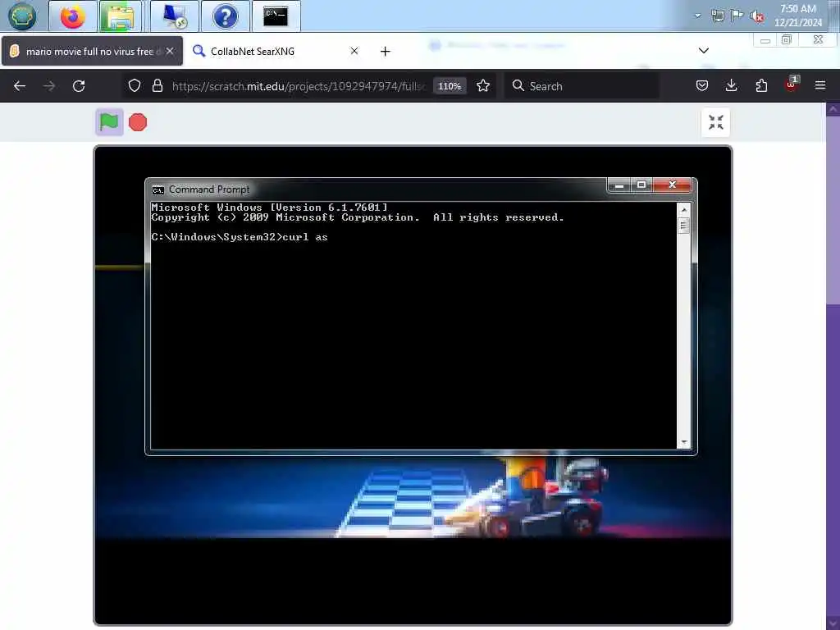Focus the Firefox Search box
The height and width of the screenshot is (630, 840).
(582, 85)
